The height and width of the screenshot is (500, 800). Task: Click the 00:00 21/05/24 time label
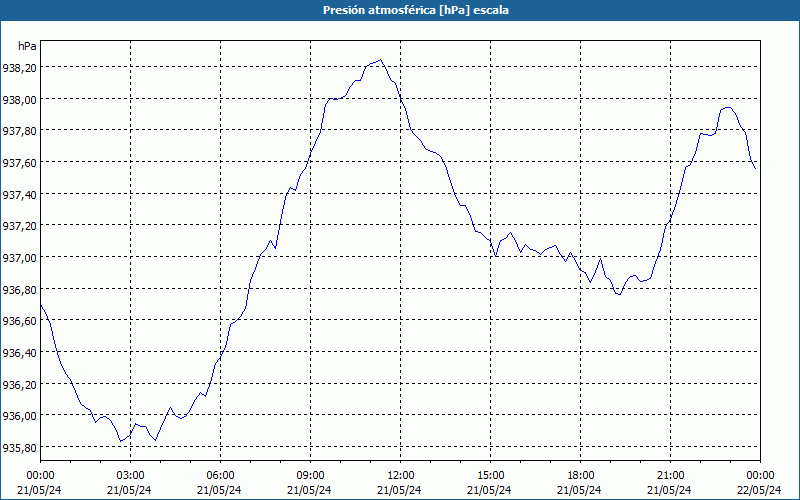point(40,483)
